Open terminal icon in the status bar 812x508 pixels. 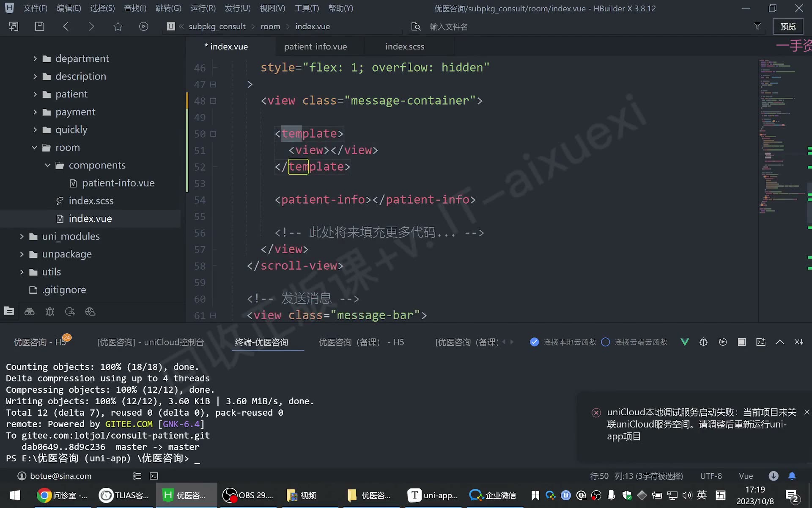[x=154, y=476]
